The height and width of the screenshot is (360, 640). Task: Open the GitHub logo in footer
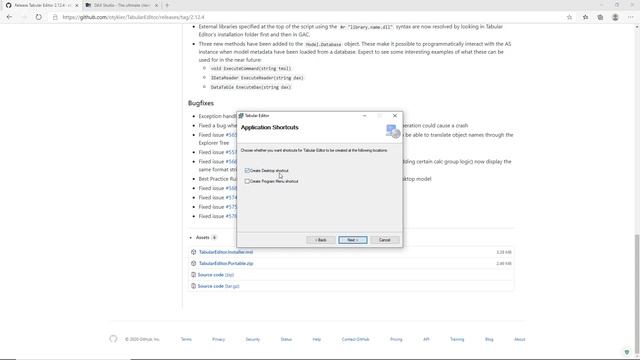pos(113,339)
